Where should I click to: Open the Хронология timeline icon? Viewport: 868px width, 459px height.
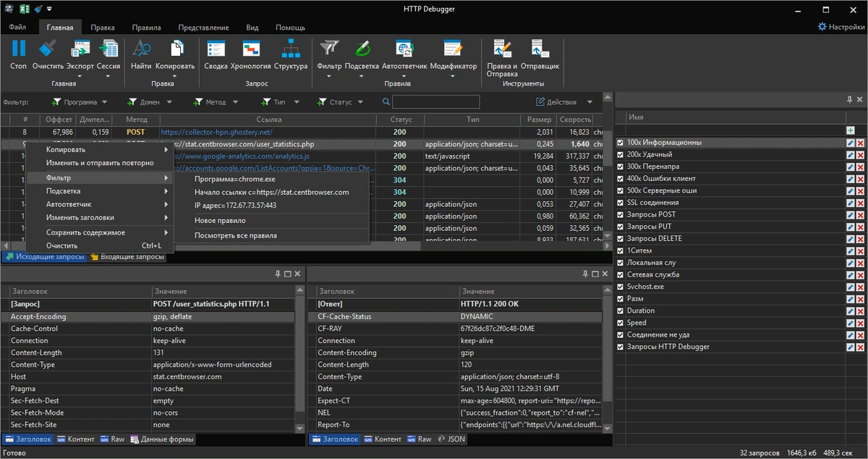point(251,49)
